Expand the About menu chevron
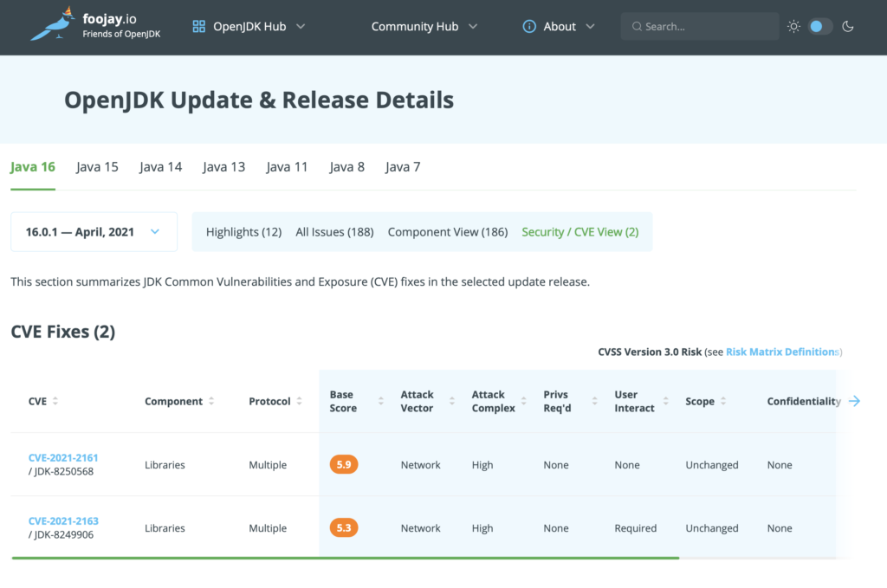 (590, 27)
